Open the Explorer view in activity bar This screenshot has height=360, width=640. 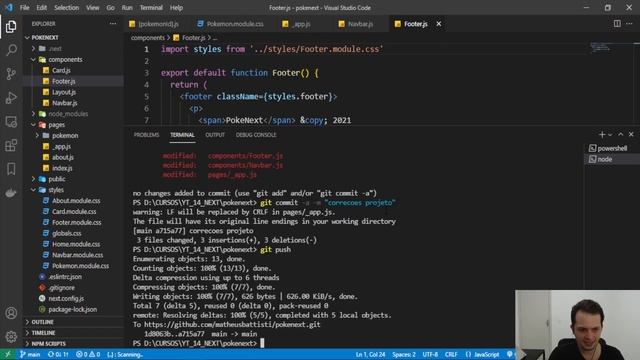point(11,27)
